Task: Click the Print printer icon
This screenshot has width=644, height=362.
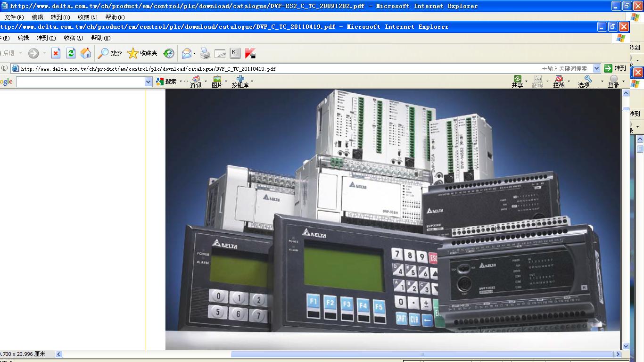Action: pyautogui.click(x=205, y=53)
